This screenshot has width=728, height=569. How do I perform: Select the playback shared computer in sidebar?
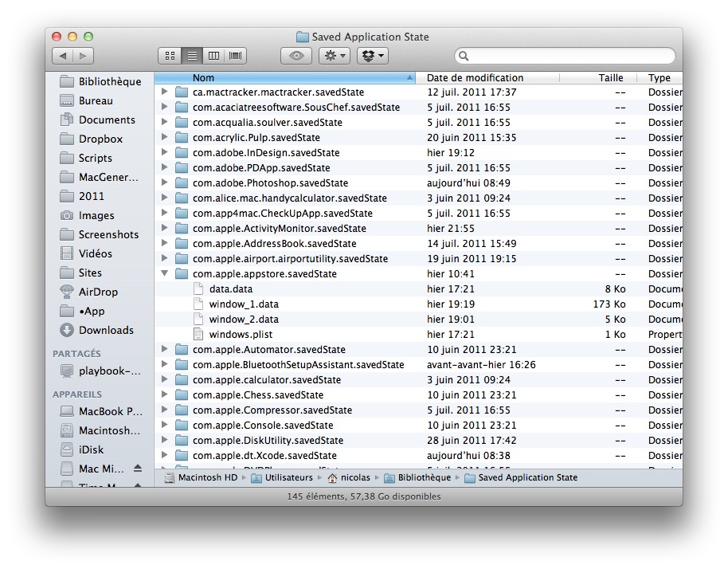(100, 371)
